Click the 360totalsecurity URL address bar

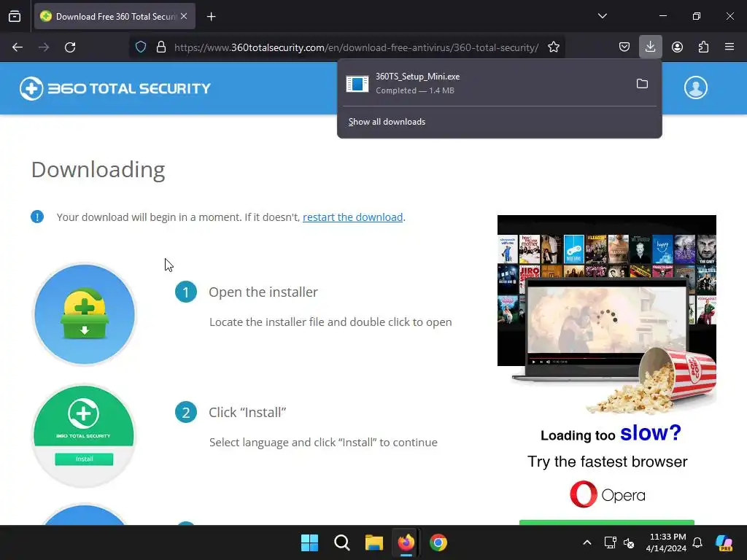coord(356,47)
